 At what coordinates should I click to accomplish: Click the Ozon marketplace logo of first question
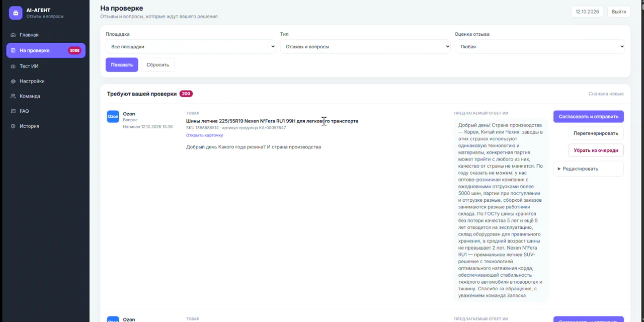pos(113,117)
